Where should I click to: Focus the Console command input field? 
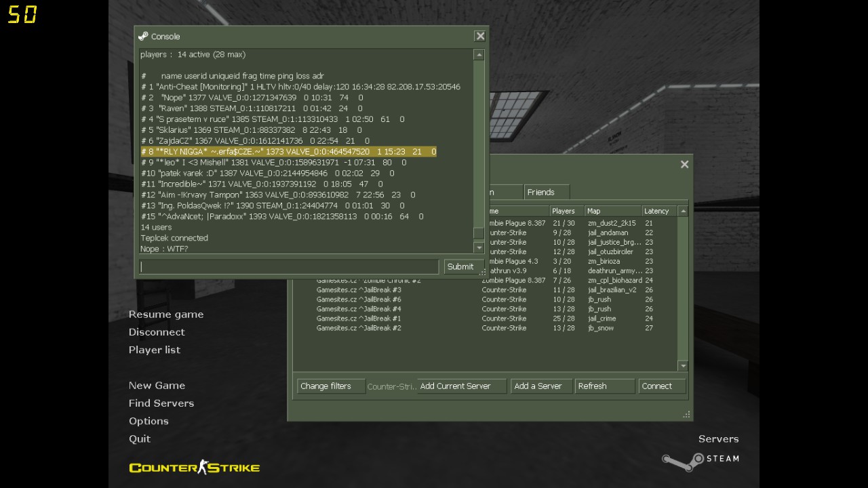[x=289, y=266]
